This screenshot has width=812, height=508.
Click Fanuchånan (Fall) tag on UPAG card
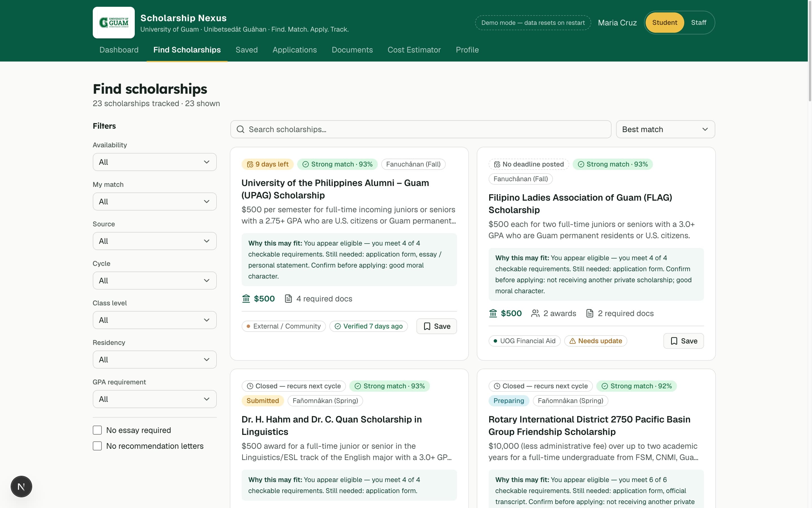pos(413,164)
